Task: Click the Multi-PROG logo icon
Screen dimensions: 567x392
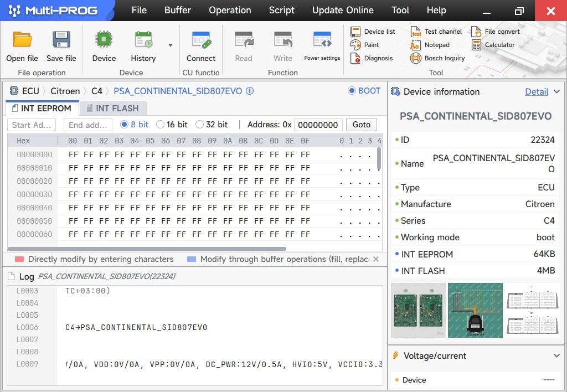Action: 14,11
